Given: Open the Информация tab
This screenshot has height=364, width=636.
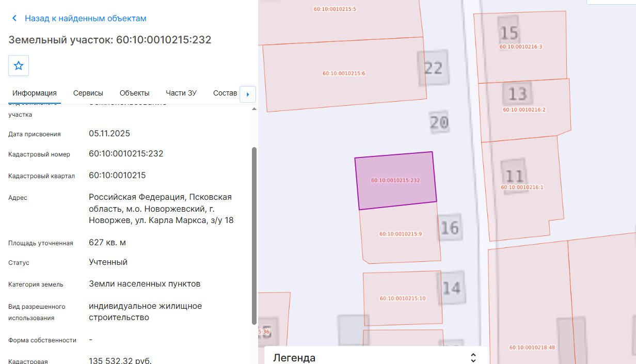Looking at the screenshot, I should (35, 93).
